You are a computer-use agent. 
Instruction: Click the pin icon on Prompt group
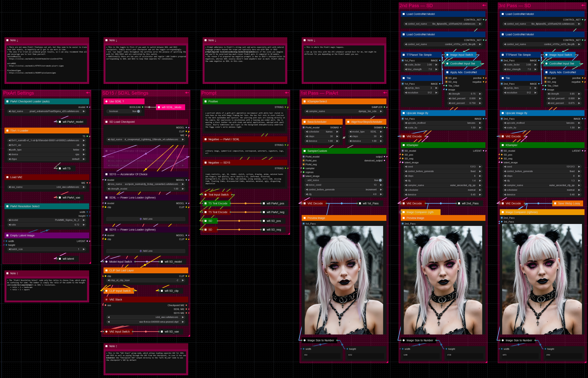click(x=286, y=93)
